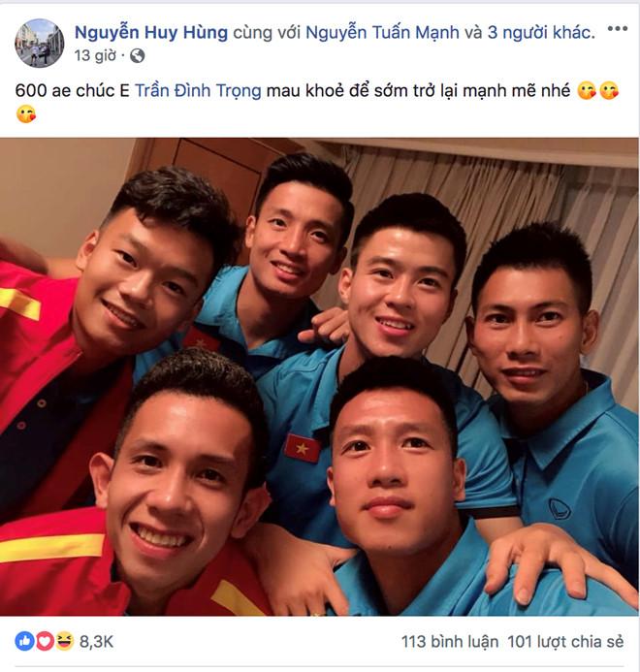
Task: Click the red heart Love reaction icon
Action: 45,641
